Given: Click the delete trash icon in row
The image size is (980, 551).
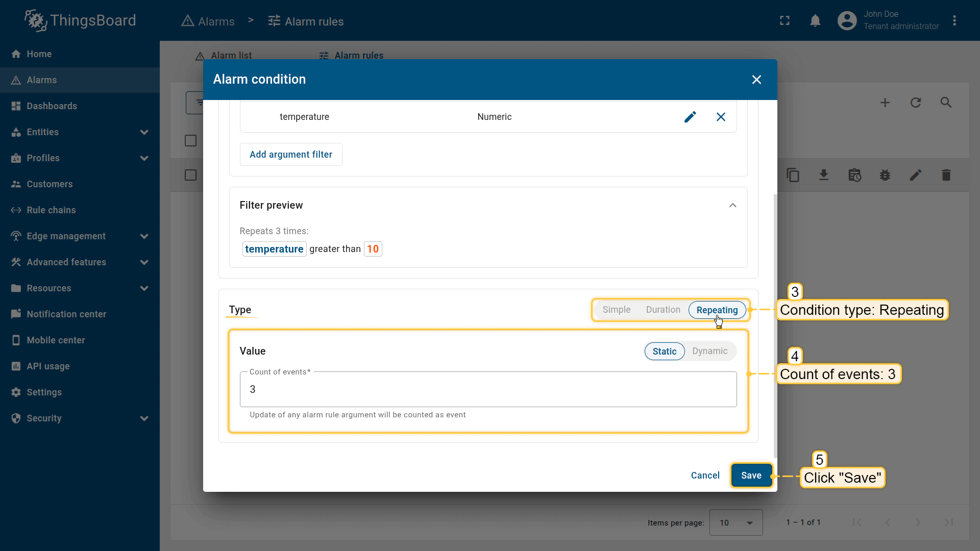Looking at the screenshot, I should point(946,176).
